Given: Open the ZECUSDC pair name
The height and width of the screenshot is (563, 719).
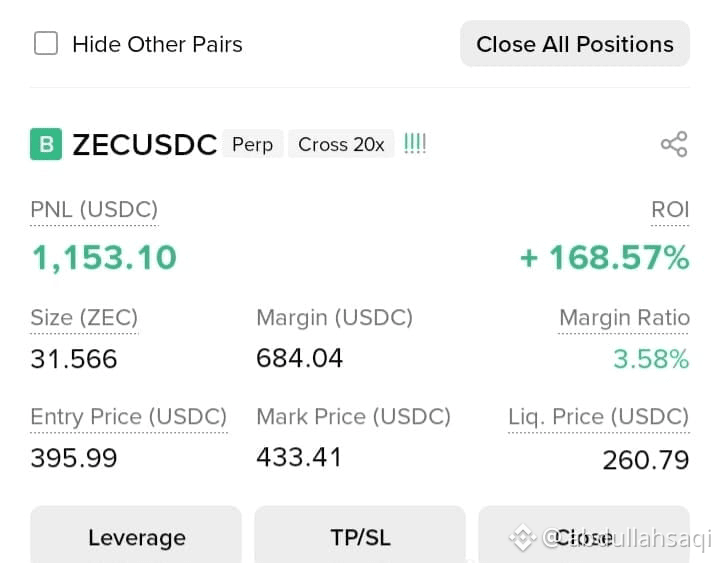Looking at the screenshot, I should (144, 145).
